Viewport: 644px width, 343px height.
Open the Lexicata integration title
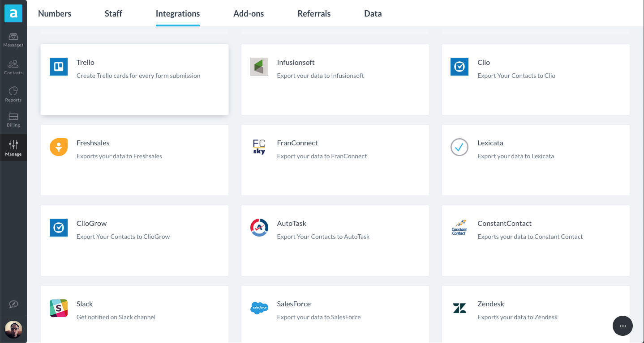pos(490,143)
